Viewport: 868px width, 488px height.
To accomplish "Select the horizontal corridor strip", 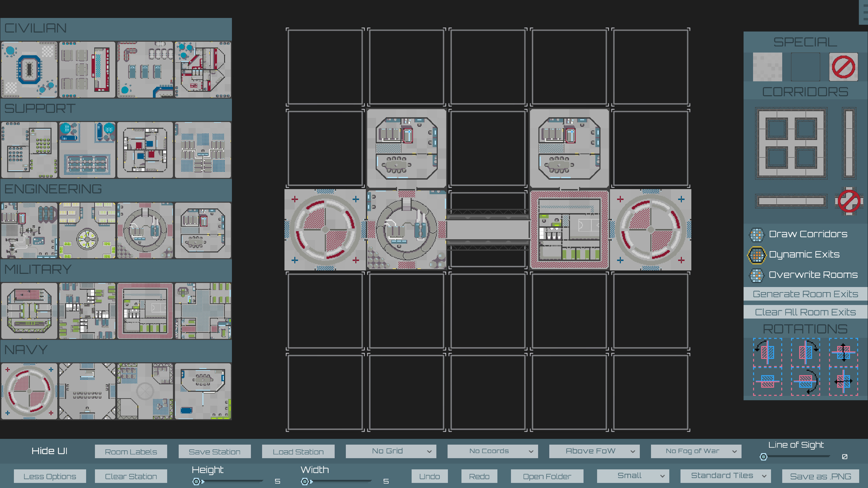I will coord(791,201).
